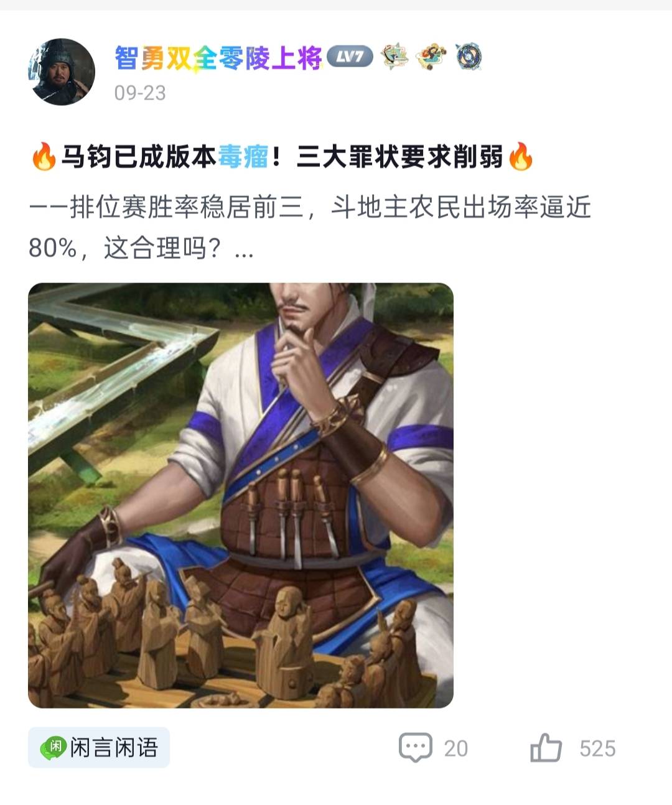Tap the post date 09-23
This screenshot has height=805, width=672.
click(140, 93)
